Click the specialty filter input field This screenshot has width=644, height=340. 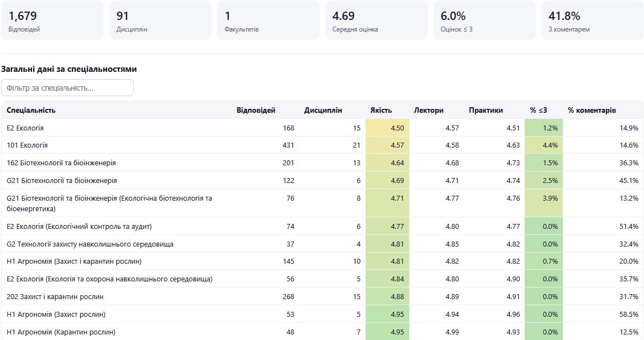(67, 87)
